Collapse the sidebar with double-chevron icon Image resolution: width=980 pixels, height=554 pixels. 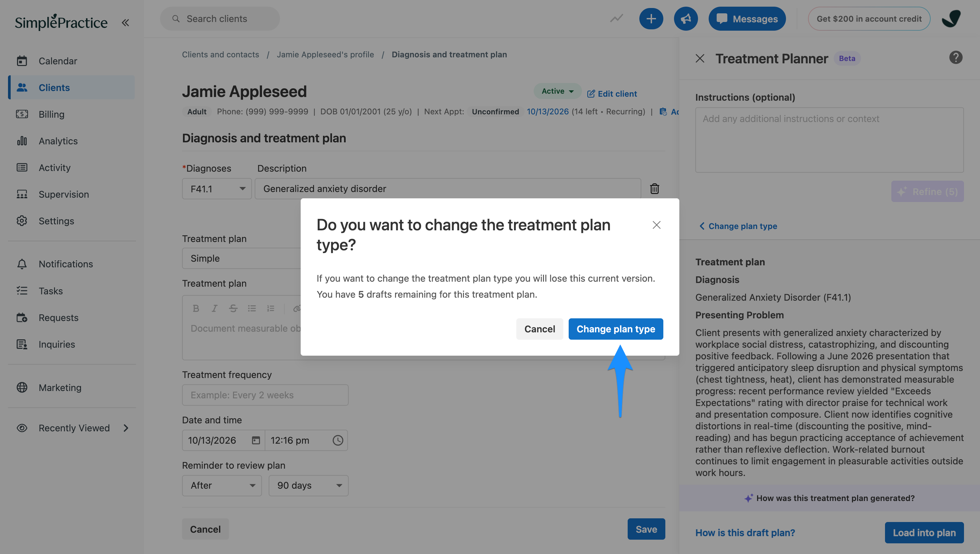point(125,22)
